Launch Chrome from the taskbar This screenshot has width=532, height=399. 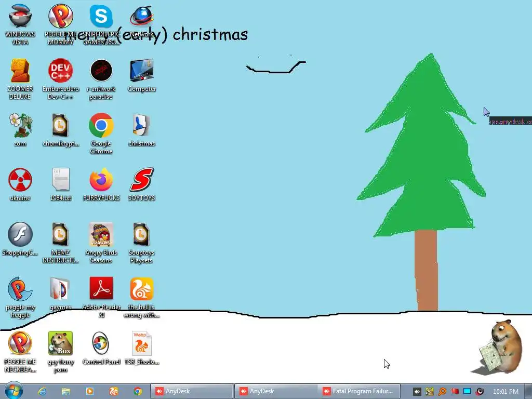[138, 391]
